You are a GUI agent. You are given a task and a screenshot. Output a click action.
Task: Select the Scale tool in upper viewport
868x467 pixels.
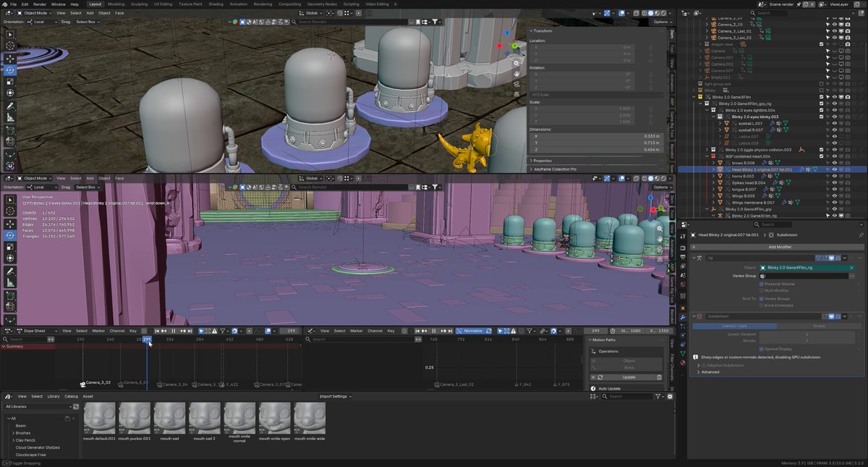coord(10,81)
